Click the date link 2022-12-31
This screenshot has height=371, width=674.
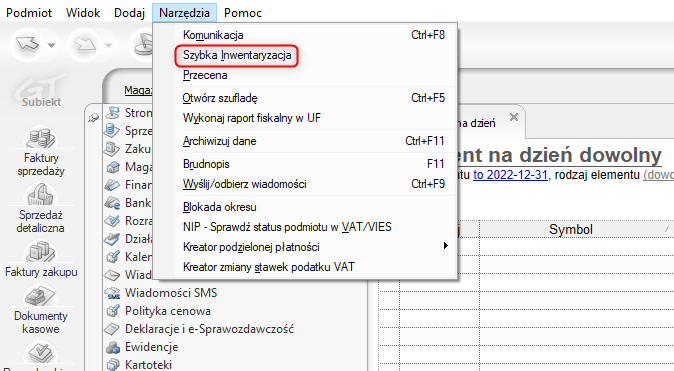[x=510, y=175]
